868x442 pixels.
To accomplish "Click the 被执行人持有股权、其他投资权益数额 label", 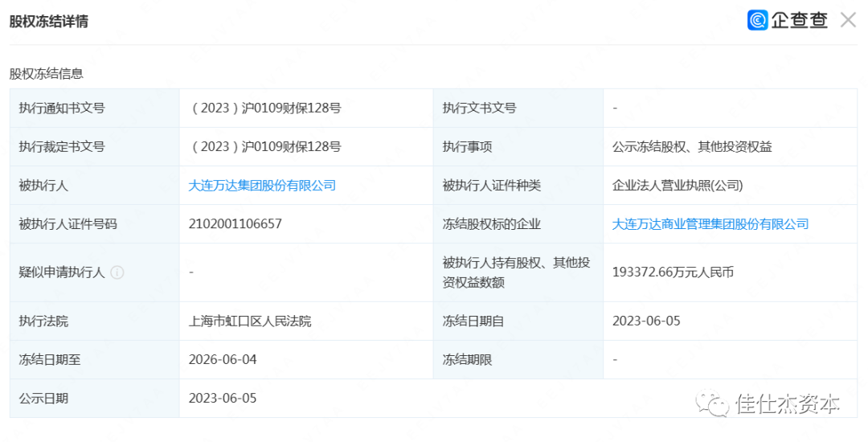I will pos(517,272).
